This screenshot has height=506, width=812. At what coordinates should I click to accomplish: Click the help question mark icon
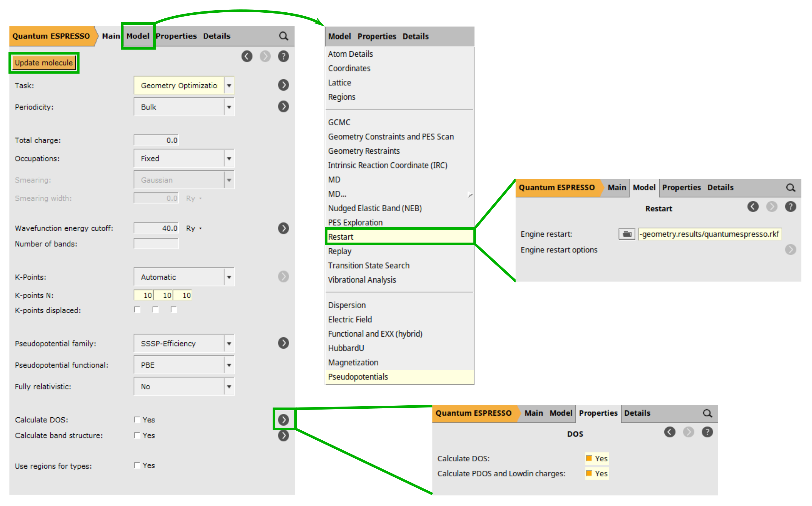[284, 56]
